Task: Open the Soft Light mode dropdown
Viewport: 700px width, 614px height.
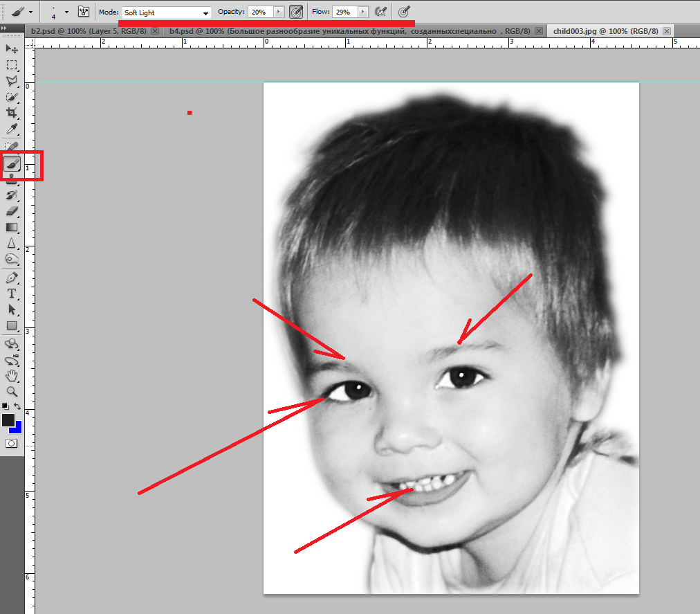Action: pos(166,12)
